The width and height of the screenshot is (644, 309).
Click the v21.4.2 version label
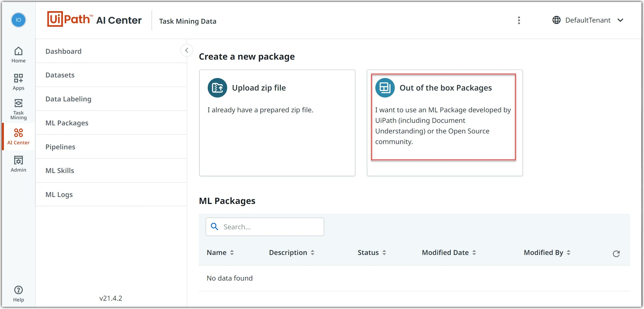pyautogui.click(x=111, y=298)
